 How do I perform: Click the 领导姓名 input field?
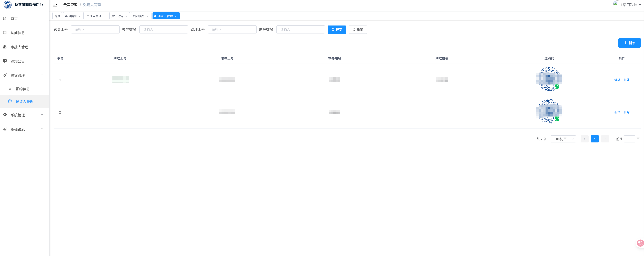click(164, 30)
